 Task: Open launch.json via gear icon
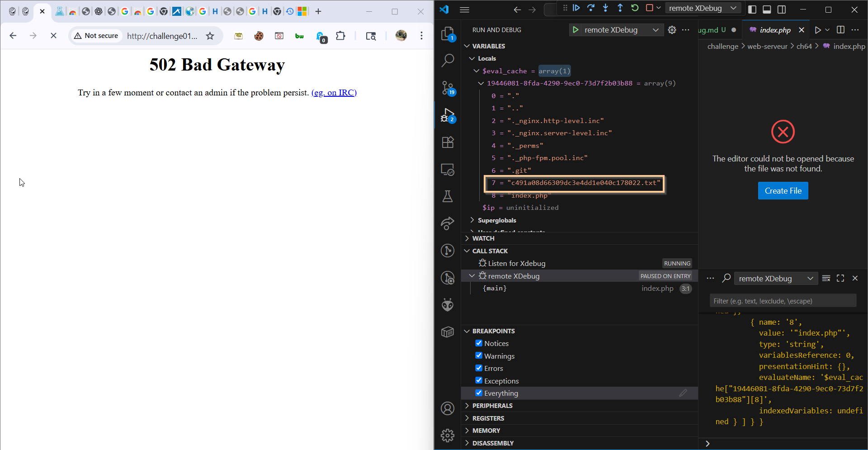click(672, 30)
